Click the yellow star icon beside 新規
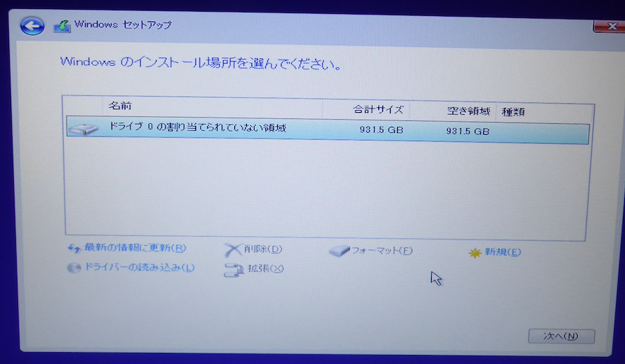The width and height of the screenshot is (625, 364). [x=475, y=253]
